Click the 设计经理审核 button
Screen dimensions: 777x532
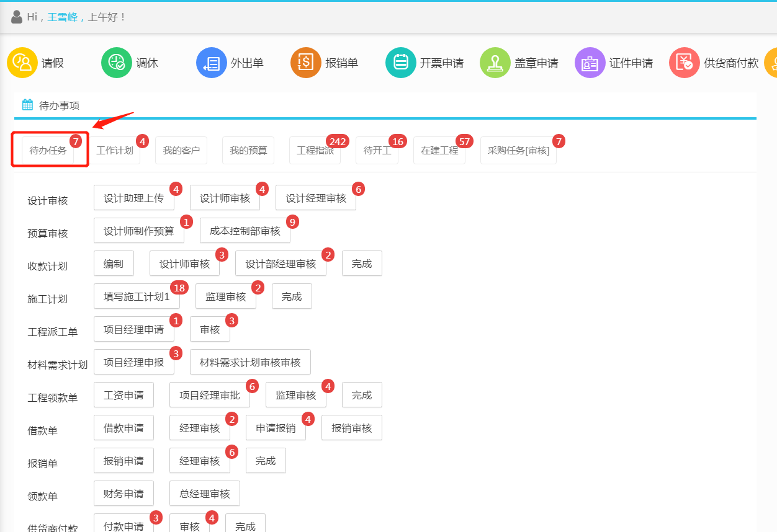(316, 197)
